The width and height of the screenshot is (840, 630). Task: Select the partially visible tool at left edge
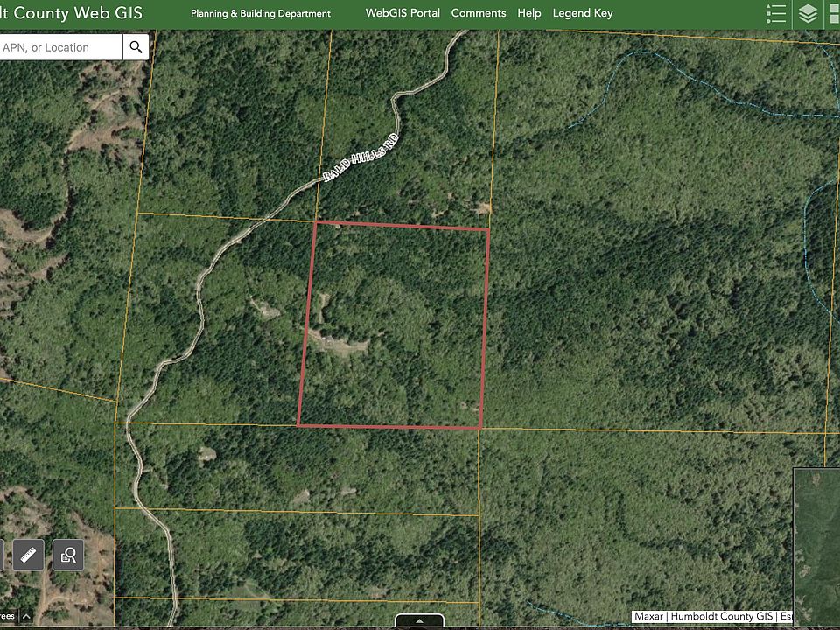3,554
